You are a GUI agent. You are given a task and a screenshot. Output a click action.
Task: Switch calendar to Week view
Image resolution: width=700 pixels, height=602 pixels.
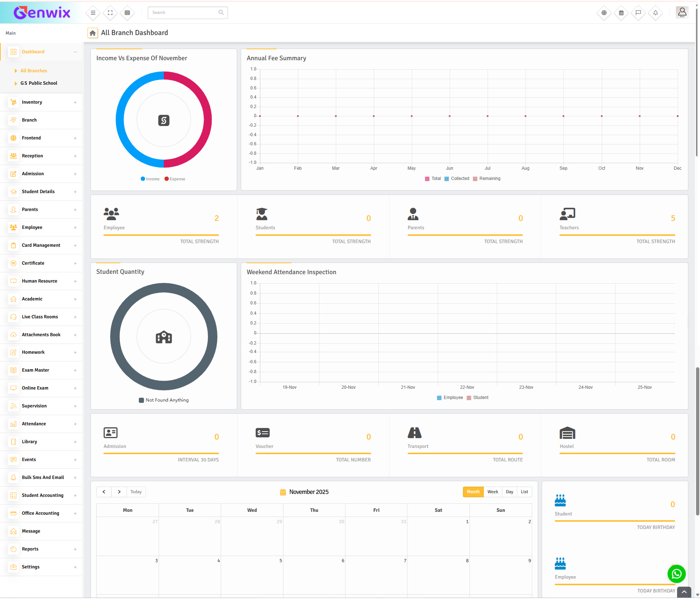(492, 492)
